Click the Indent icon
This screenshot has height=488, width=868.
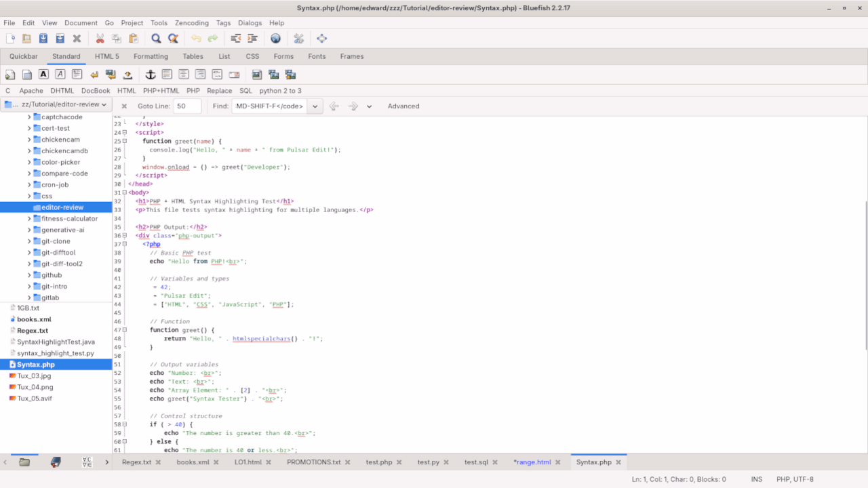click(x=252, y=39)
